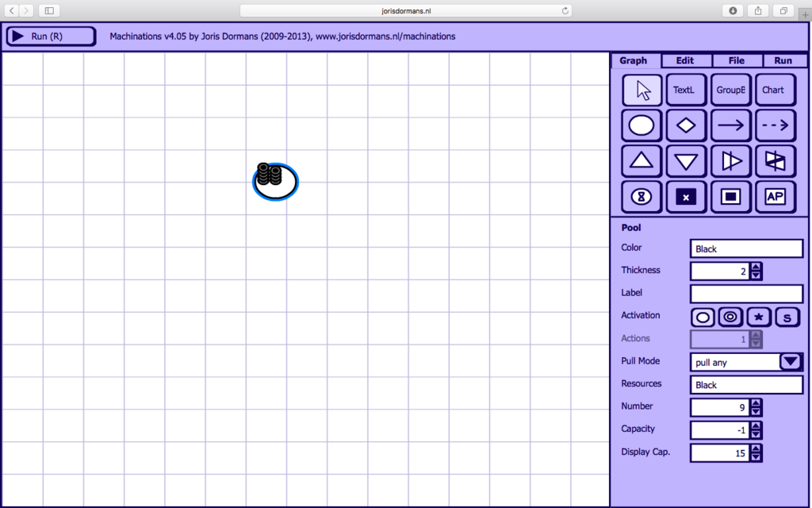
Task: Select the Drain downward triangle tool
Action: [686, 160]
